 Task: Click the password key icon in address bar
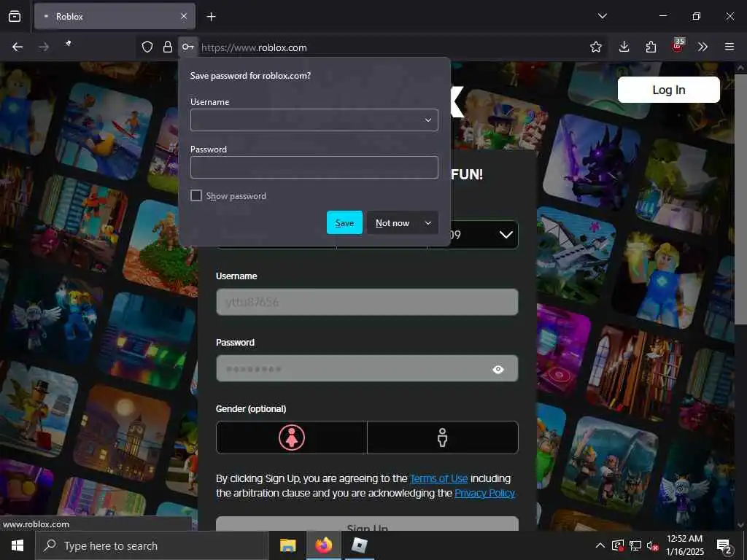pyautogui.click(x=188, y=47)
